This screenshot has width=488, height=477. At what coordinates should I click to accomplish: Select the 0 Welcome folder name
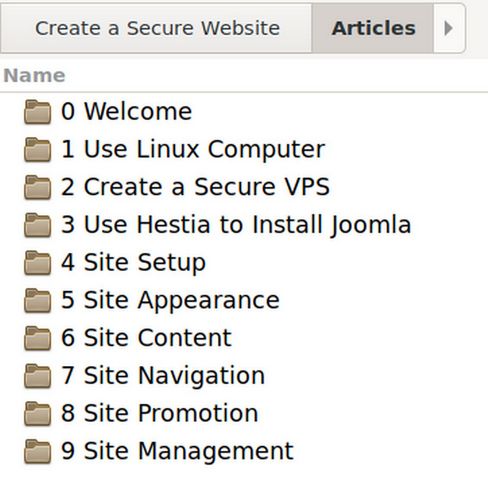(x=126, y=111)
